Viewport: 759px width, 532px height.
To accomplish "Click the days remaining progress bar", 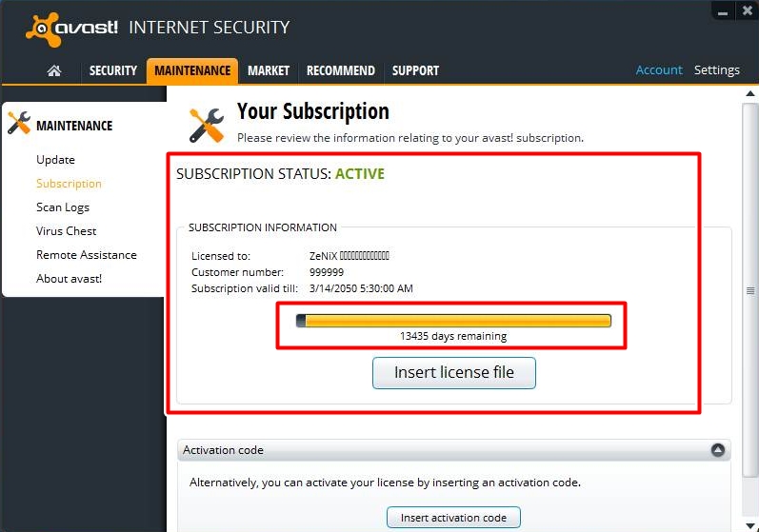I will pos(453,322).
